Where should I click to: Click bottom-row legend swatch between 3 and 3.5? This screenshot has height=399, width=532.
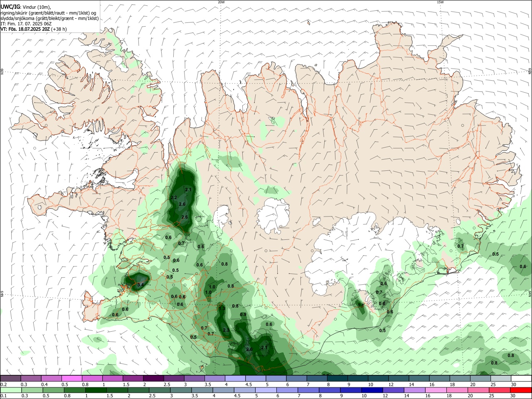181,390
